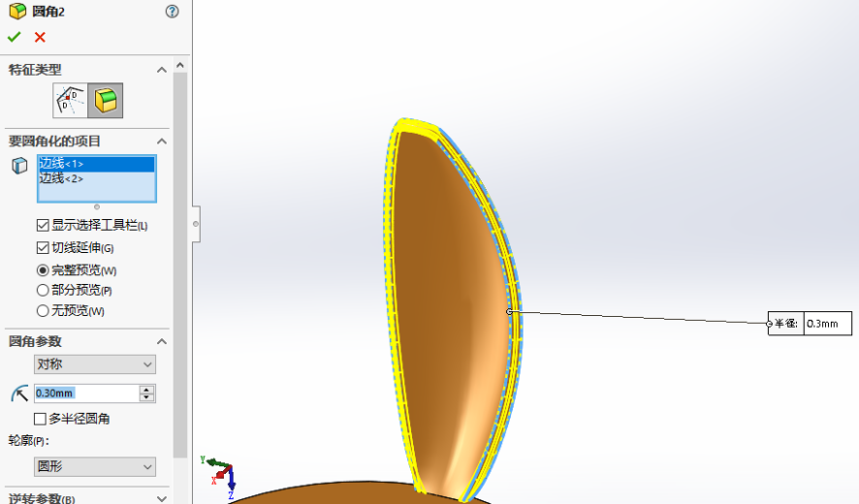Confirm fillet with the green checkmark
This screenshot has width=859, height=504.
click(x=14, y=37)
